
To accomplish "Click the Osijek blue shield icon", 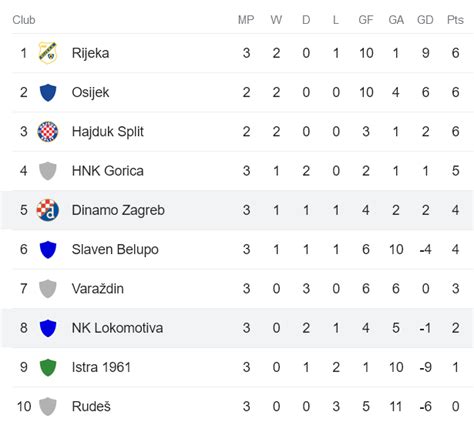I will coord(48,92).
